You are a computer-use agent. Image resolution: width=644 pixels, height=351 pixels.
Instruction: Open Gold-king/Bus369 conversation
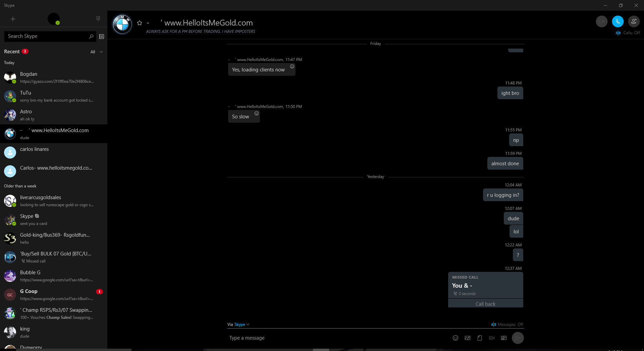coord(54,238)
